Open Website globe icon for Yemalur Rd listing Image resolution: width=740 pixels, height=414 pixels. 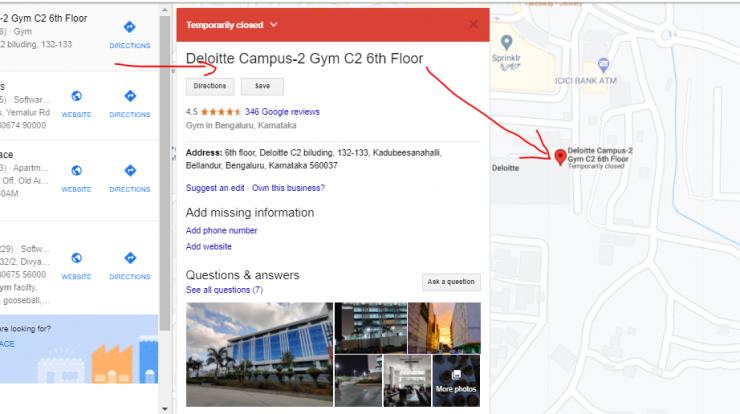(76, 96)
